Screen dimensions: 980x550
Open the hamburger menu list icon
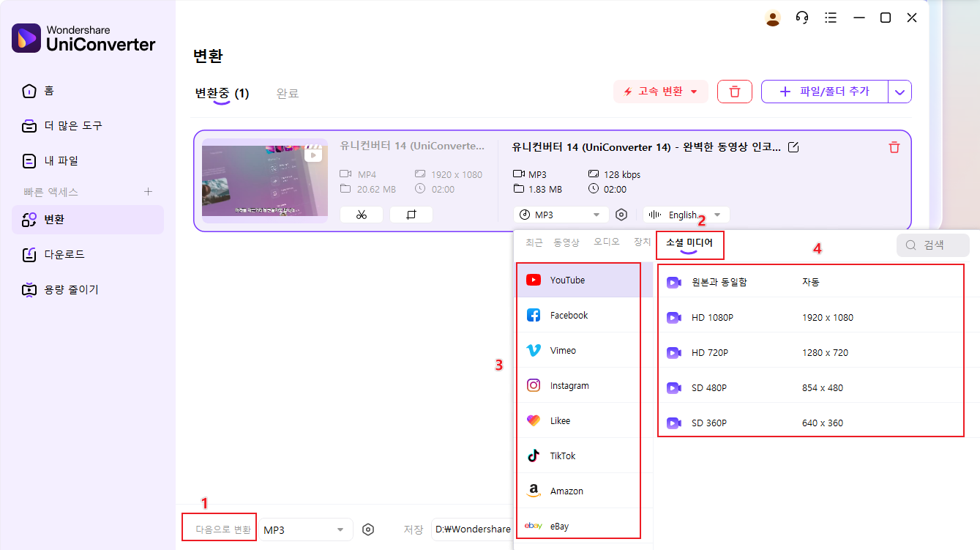pos(831,18)
